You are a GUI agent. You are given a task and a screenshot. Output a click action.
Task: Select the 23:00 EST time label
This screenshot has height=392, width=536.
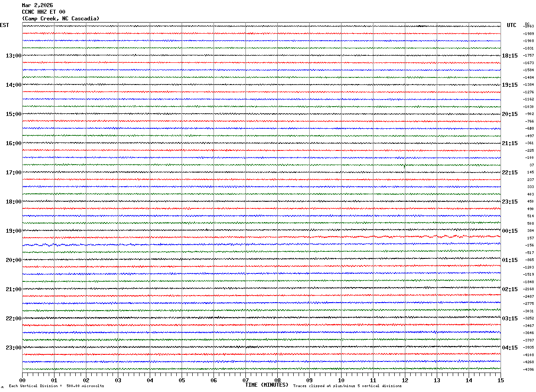tap(14, 348)
